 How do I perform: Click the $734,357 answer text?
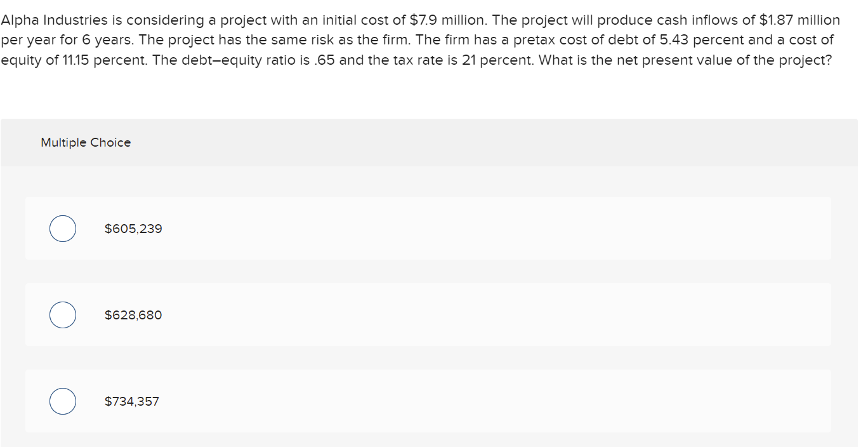[131, 401]
